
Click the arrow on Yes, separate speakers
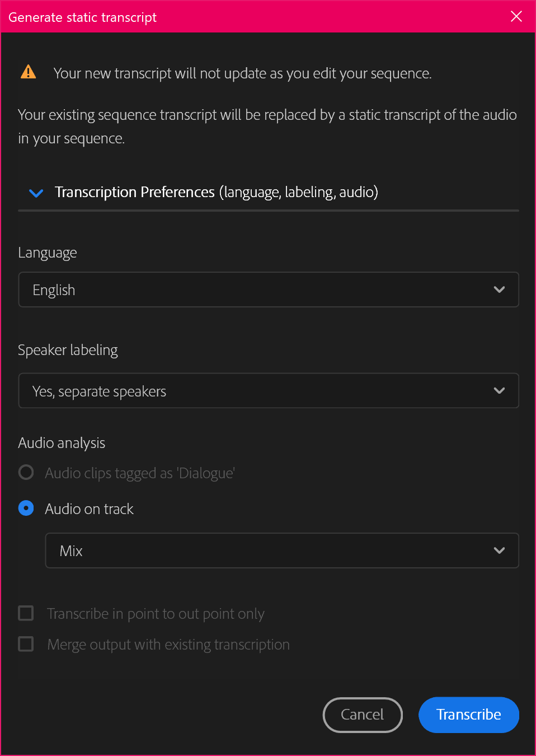pyautogui.click(x=499, y=390)
